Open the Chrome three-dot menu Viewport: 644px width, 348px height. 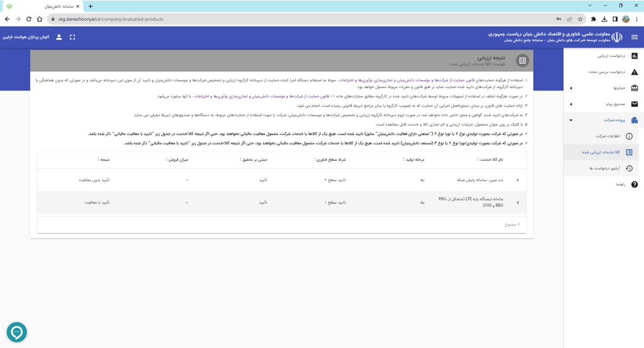tap(637, 19)
